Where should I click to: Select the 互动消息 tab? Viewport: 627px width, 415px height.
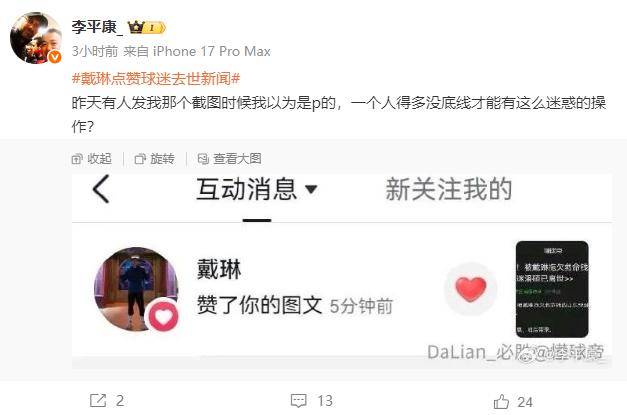pyautogui.click(x=247, y=189)
